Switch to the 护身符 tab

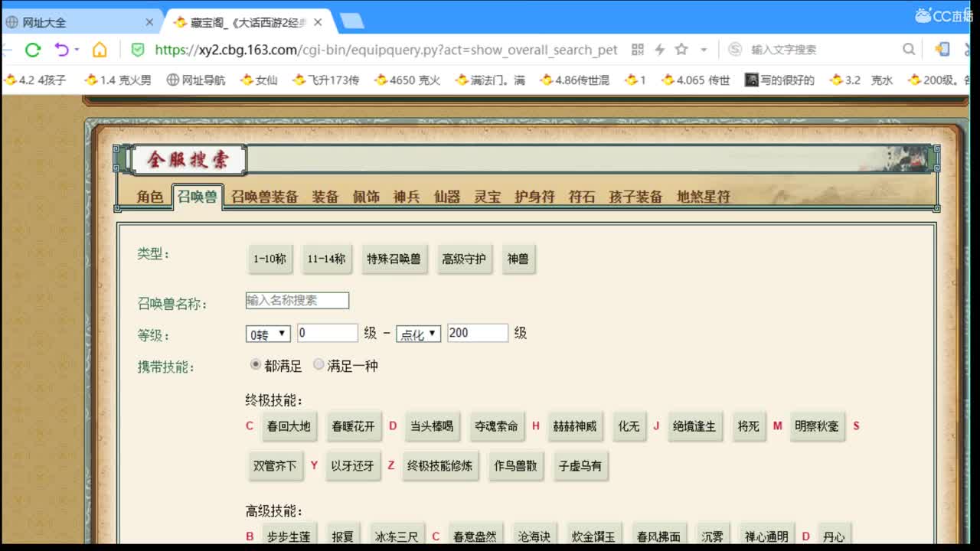coord(534,197)
